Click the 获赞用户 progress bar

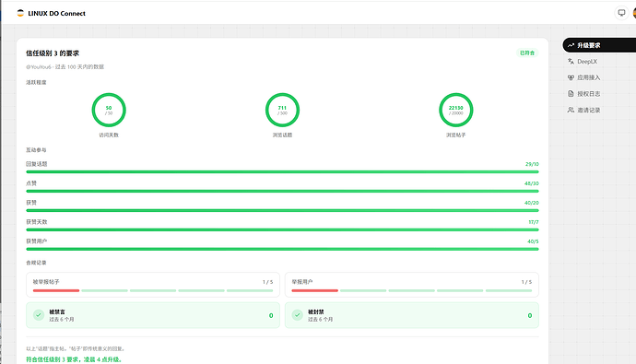(x=282, y=249)
